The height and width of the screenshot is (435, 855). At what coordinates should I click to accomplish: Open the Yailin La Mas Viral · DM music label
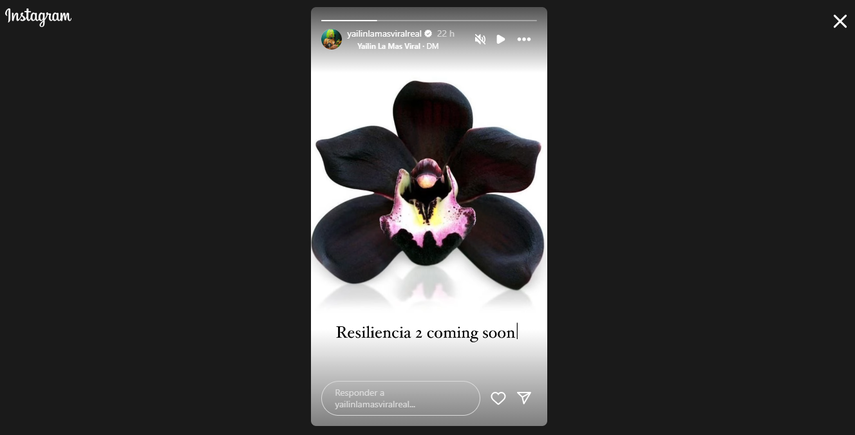(398, 46)
